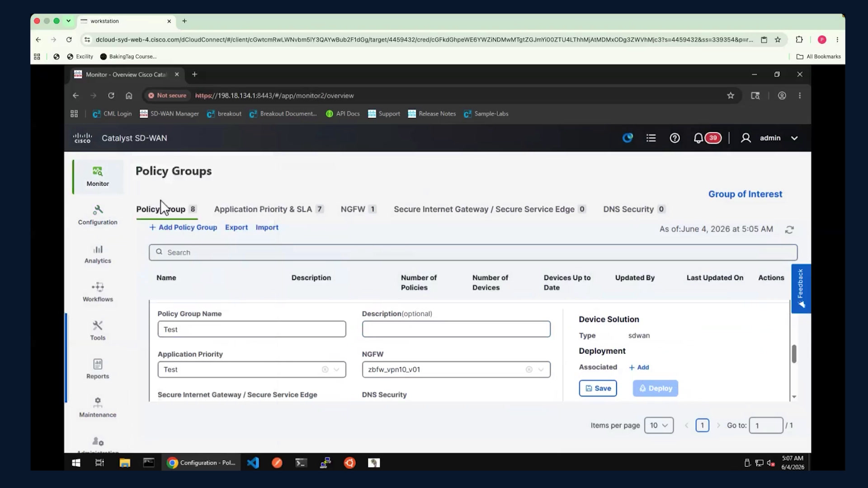Screen dimensions: 868x488
Task: Open the Windows Start menu
Action: 76,463
